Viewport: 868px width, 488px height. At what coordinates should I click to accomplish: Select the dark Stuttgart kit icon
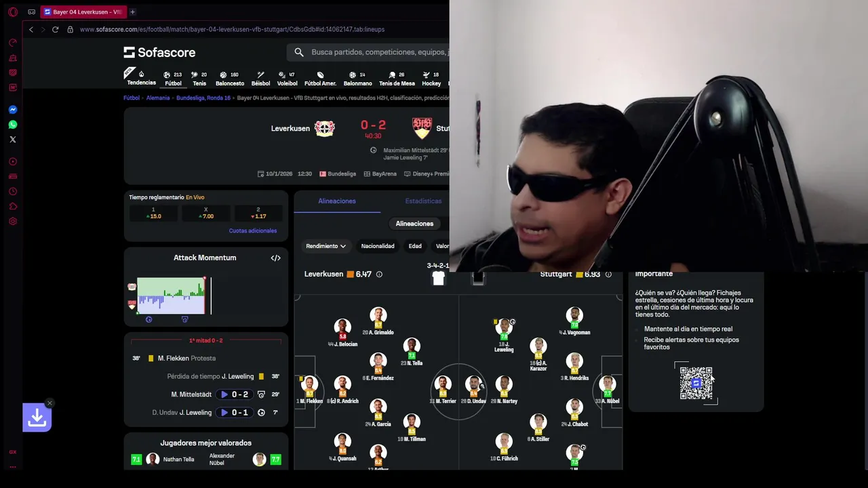tap(478, 278)
